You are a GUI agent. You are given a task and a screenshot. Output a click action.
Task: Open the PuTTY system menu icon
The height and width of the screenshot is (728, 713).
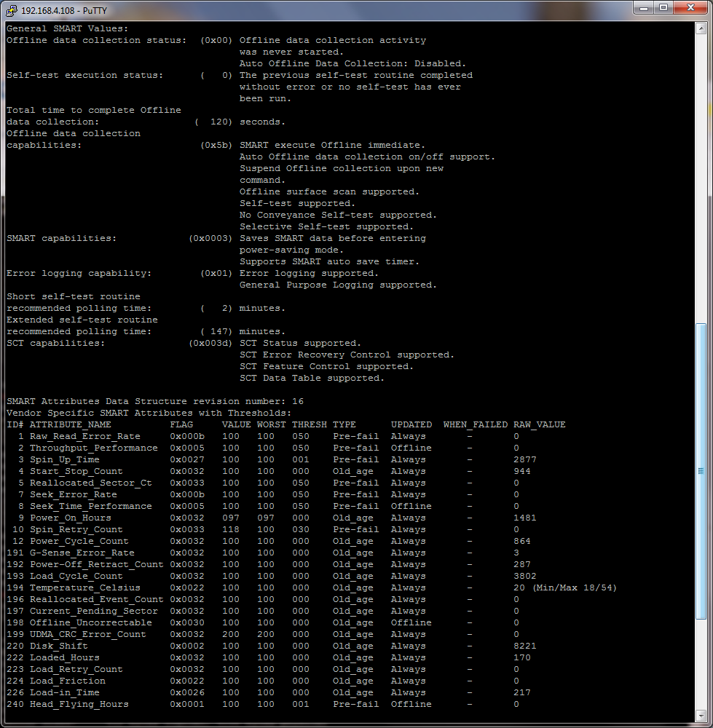pos(11,9)
